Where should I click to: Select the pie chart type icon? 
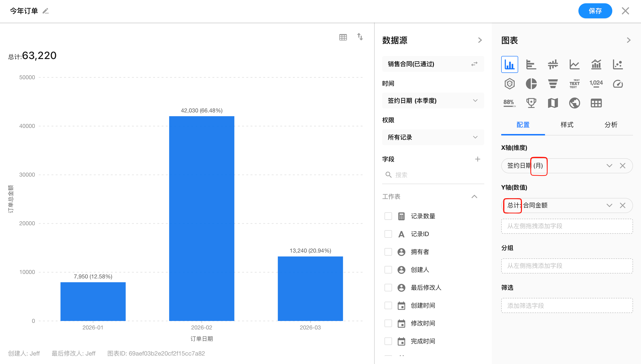pos(531,84)
